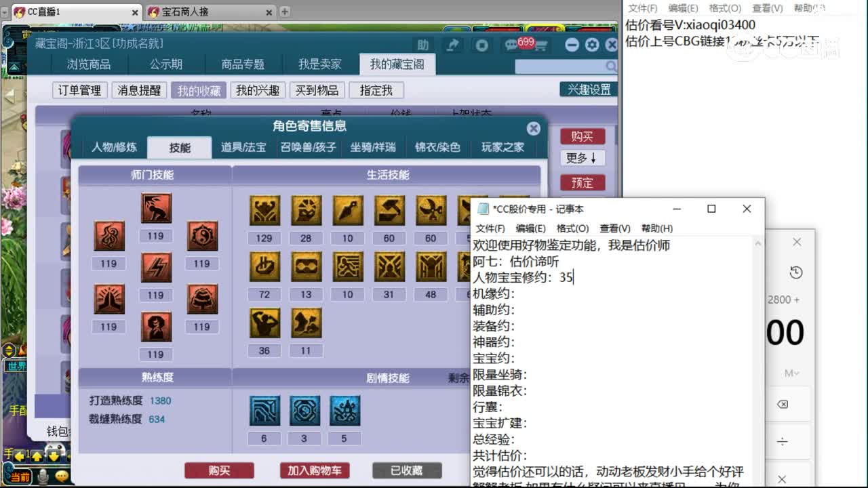Viewport: 868px width, 488px height.
Task: Click the 已收藏 button
Action: (x=406, y=470)
